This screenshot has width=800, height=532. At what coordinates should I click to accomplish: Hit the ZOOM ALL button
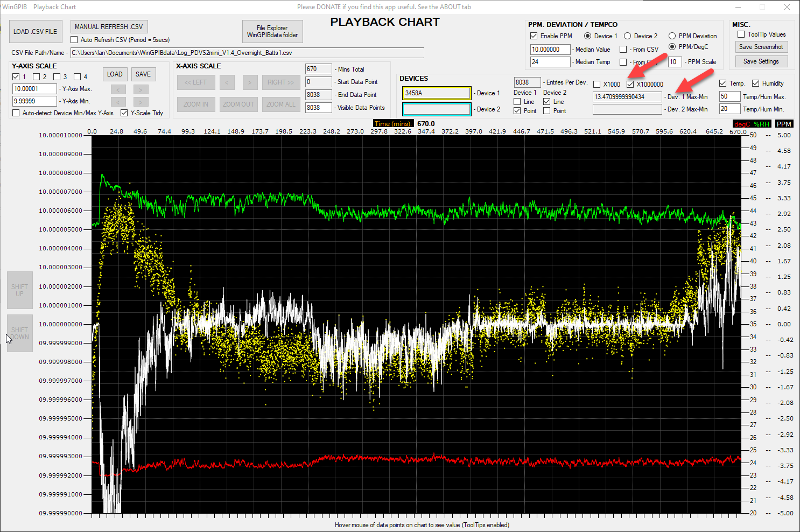[281, 104]
